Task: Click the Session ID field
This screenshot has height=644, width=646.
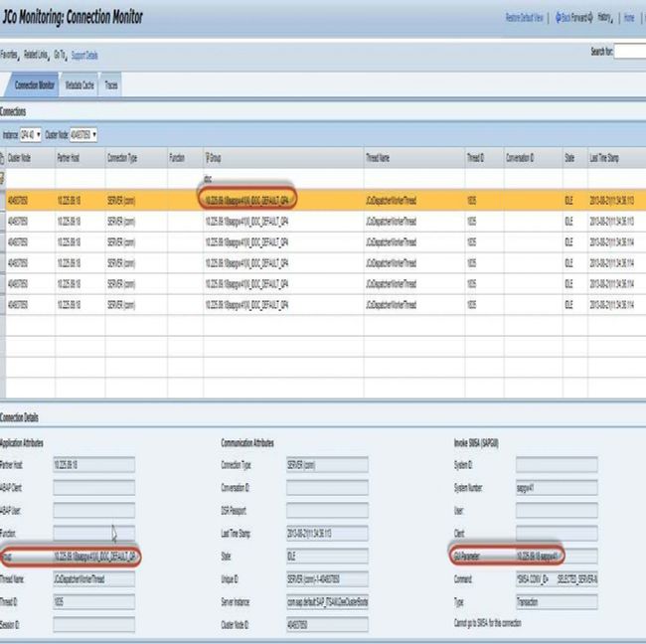Action: coord(94,625)
